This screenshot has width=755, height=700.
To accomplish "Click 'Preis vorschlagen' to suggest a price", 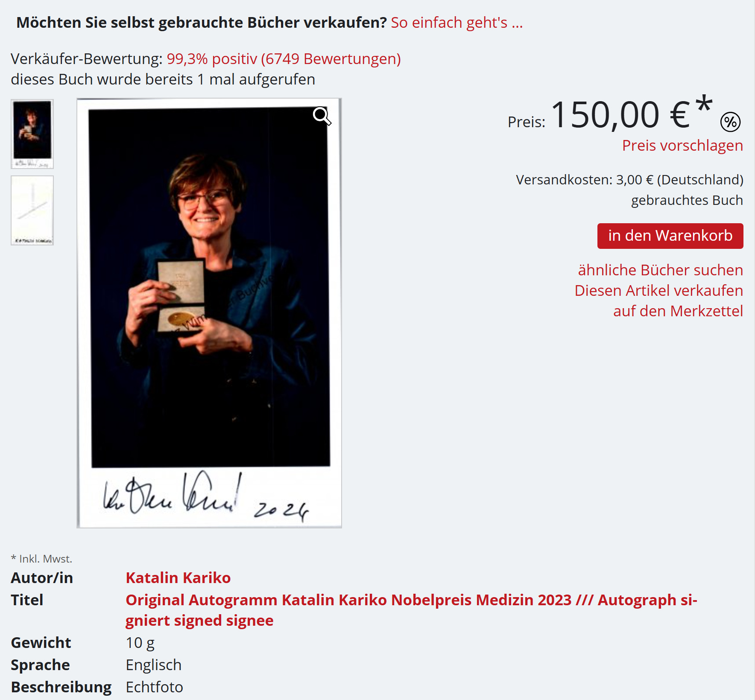I will (682, 146).
